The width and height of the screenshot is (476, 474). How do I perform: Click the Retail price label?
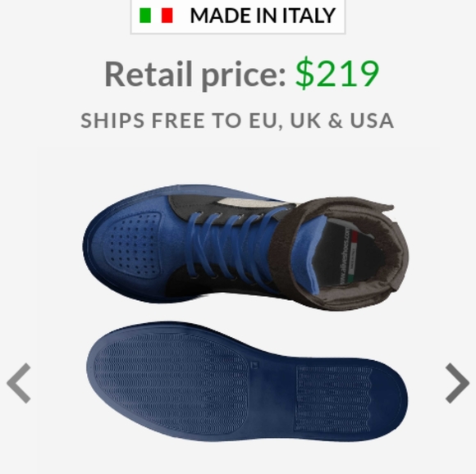[195, 75]
